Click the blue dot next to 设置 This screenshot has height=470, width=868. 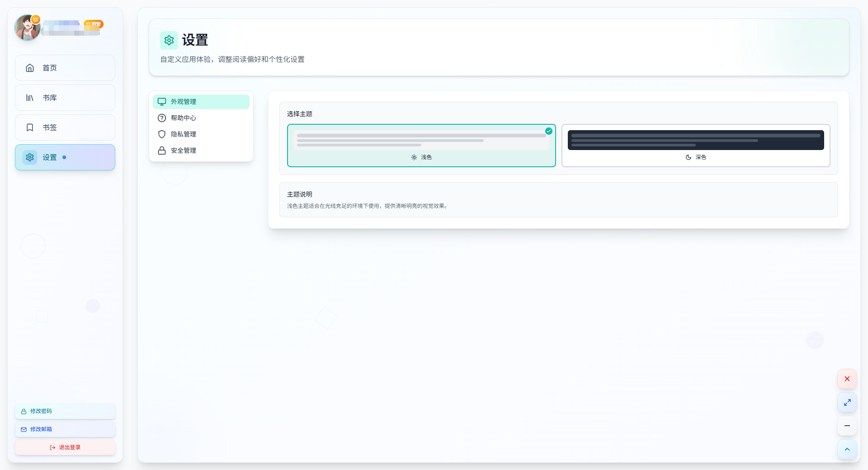click(x=64, y=157)
